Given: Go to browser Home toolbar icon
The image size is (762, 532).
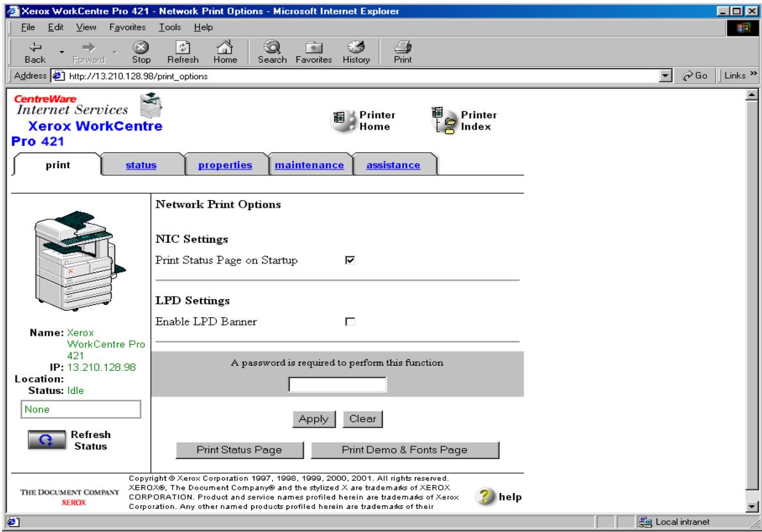Looking at the screenshot, I should (225, 52).
